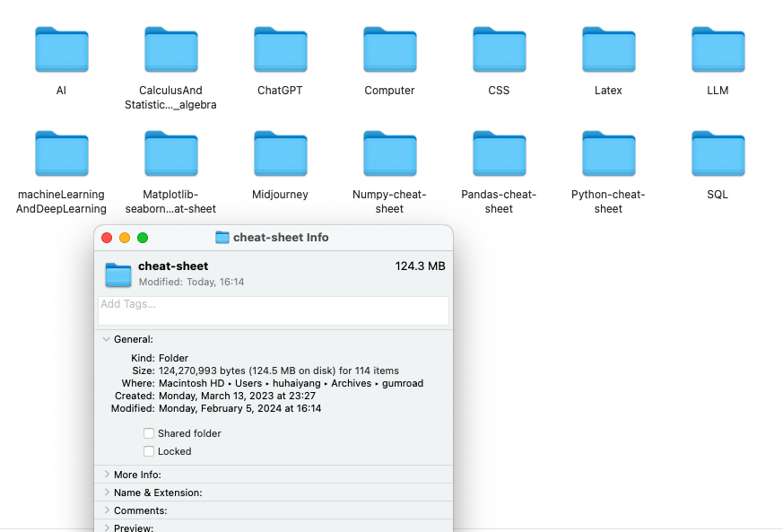
Task: Select the LLM folder icon
Action: point(718,49)
